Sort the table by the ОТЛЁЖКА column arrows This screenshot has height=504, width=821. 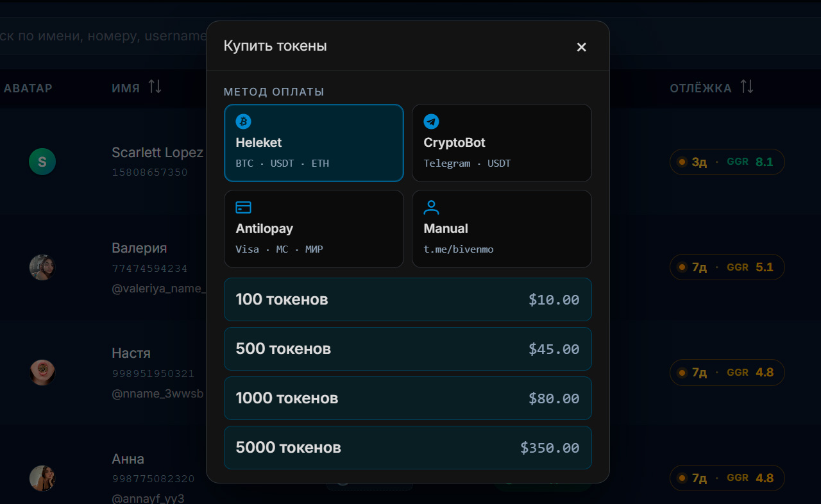[747, 87]
